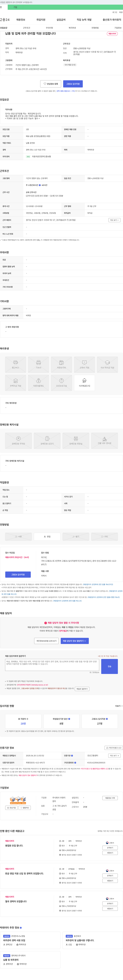123x980 pixels.
Task: Select the 면접 selection step box
Action: [47, 536]
